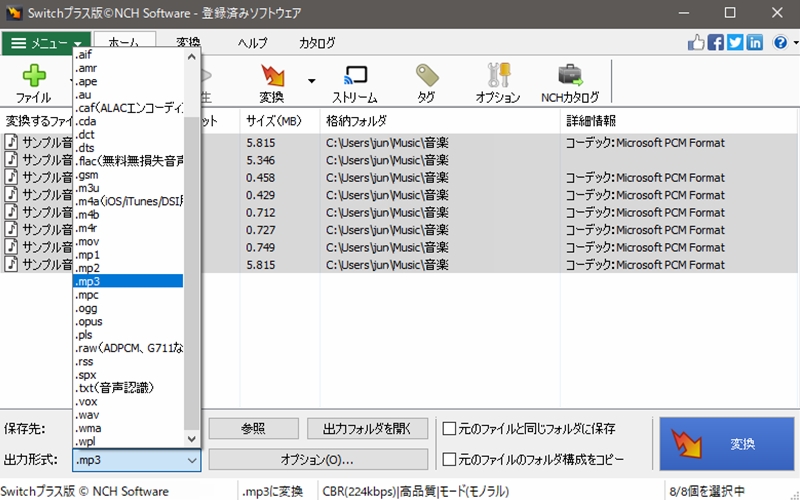The height and width of the screenshot is (500, 800).
Task: Share via the LinkedIn icon
Action: coord(755,42)
